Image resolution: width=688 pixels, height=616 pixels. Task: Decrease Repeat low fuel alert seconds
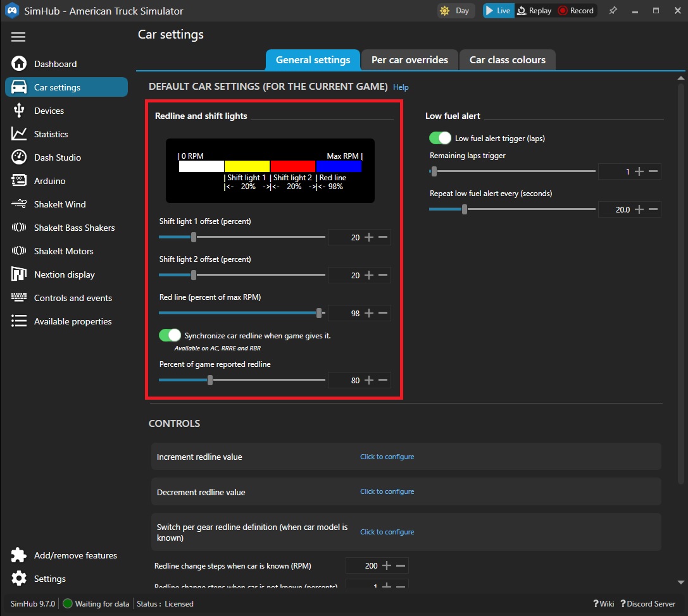[x=653, y=209]
